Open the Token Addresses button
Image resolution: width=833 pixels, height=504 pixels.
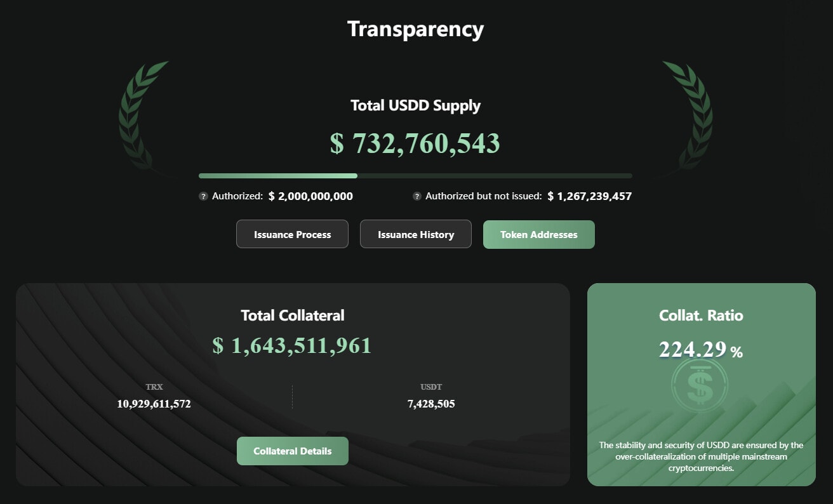(538, 234)
